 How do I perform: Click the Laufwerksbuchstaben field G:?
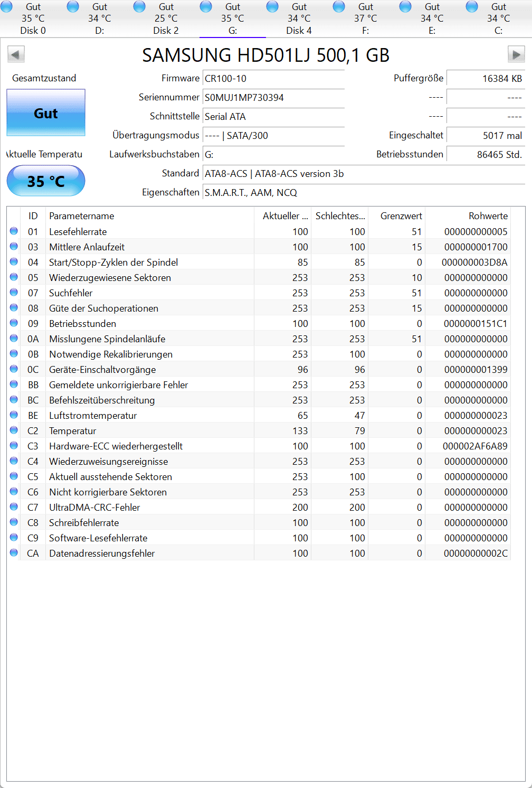pyautogui.click(x=273, y=155)
